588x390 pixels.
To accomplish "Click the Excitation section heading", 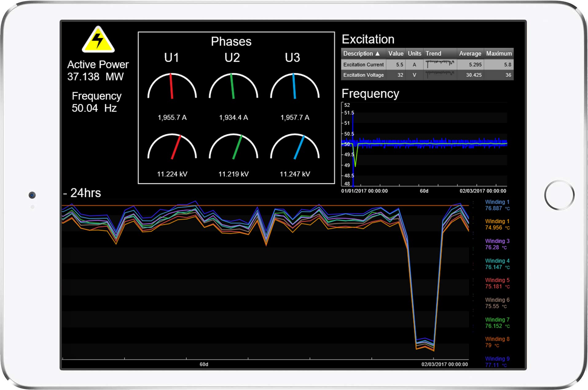I will (x=368, y=39).
